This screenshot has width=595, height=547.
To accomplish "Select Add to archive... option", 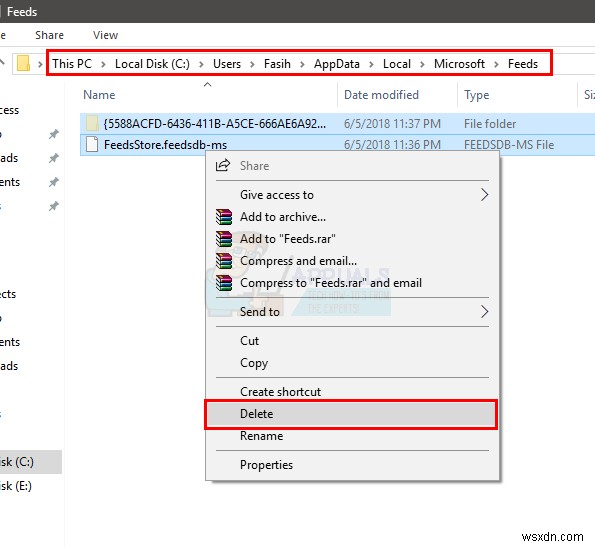I will [283, 217].
